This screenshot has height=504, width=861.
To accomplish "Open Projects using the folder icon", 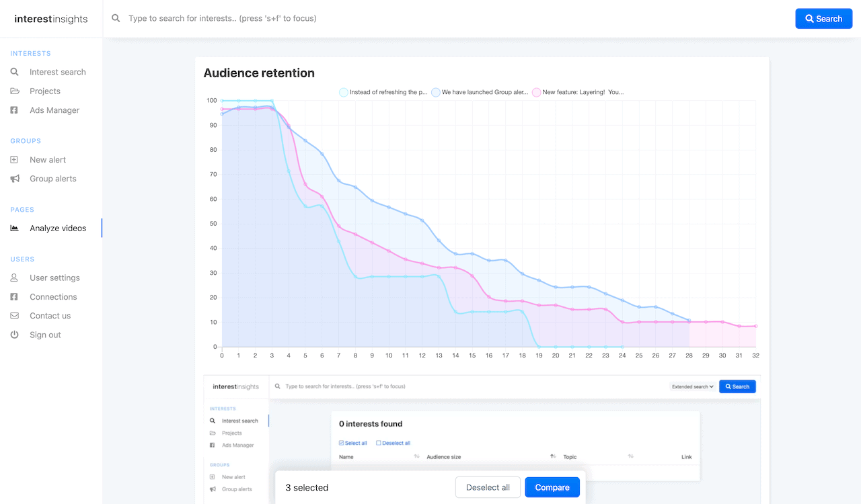I will click(x=14, y=91).
